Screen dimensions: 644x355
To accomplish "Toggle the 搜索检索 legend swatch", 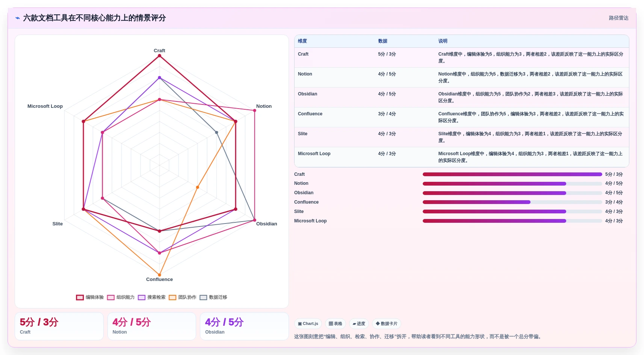I will tap(141, 297).
